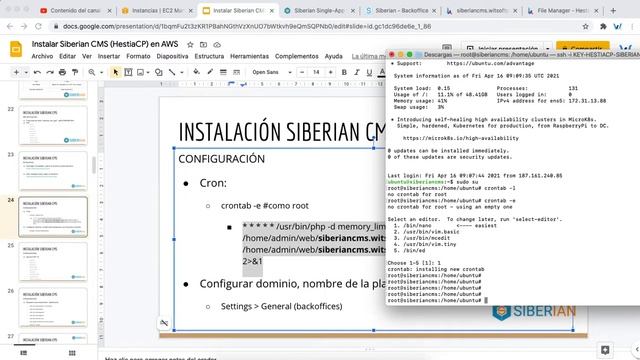Screen dimensions: 640x360
Task: Click the docs.google.com address bar
Action: click(247, 27)
